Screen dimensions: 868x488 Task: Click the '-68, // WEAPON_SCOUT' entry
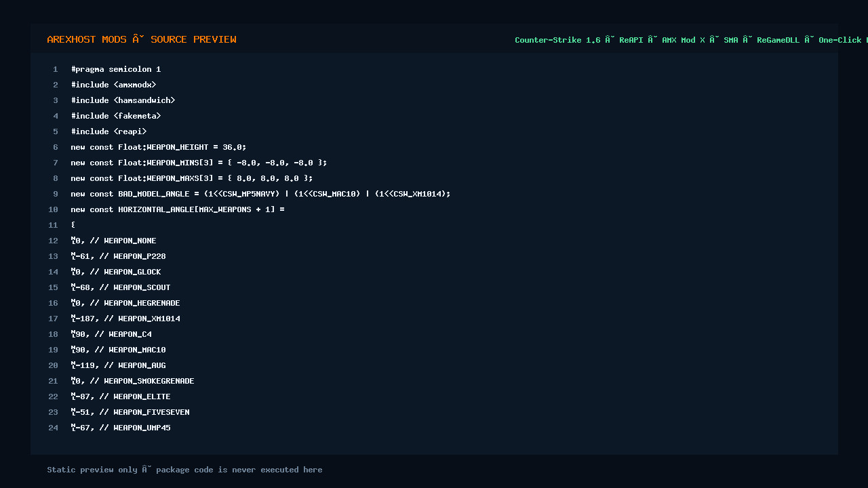[121, 287]
